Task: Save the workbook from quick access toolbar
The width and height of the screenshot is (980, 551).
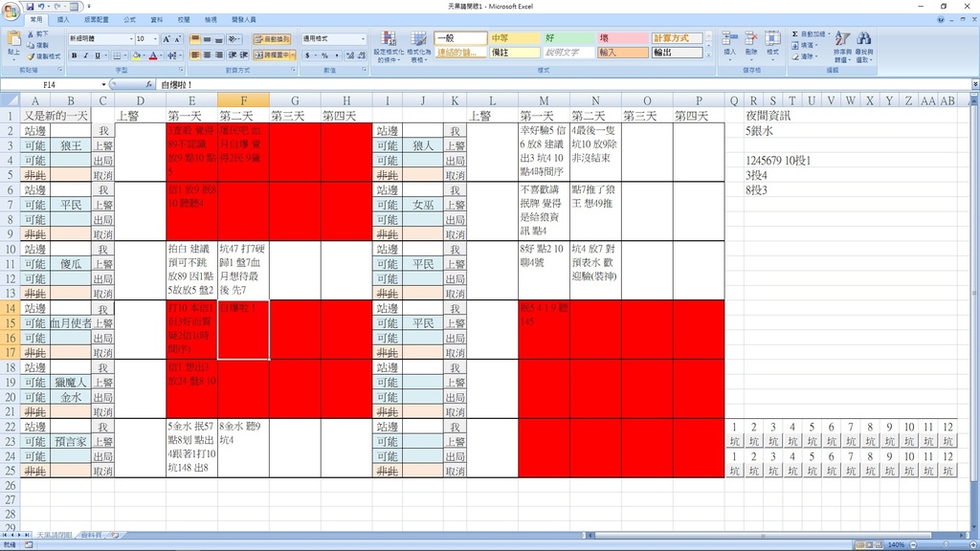Action: [x=30, y=7]
